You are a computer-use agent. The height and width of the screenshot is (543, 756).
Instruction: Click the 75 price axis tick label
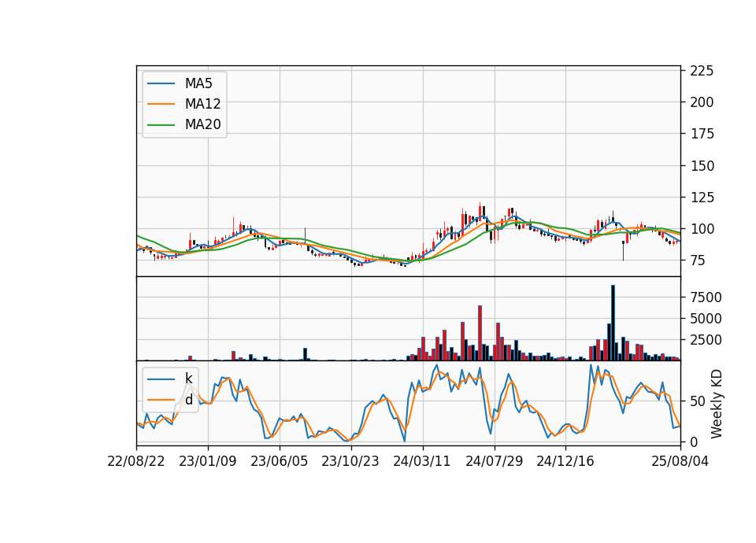tap(698, 260)
